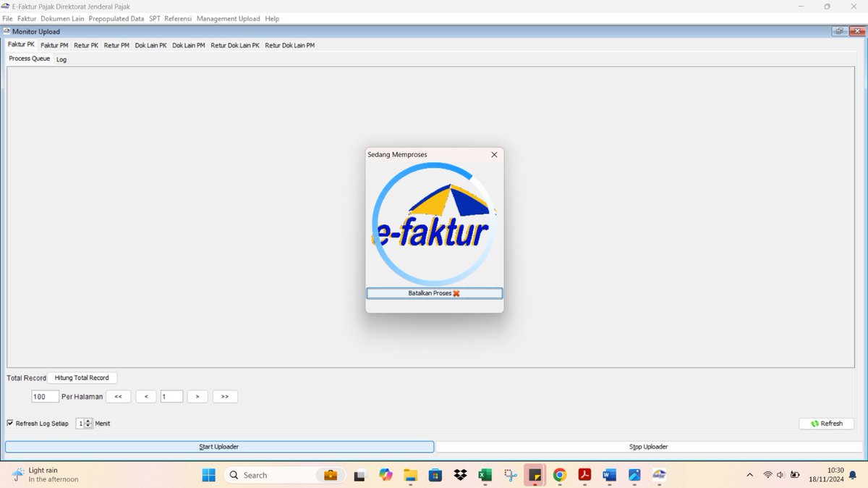Switch to Word in the taskbar
Image resolution: width=868 pixels, height=488 pixels.
[x=609, y=475]
